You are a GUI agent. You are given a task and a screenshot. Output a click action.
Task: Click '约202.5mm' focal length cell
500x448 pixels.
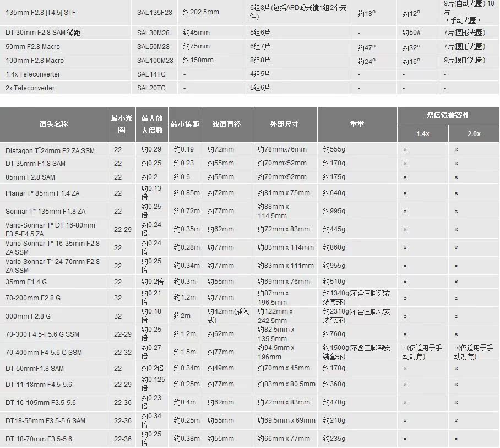tap(201, 12)
